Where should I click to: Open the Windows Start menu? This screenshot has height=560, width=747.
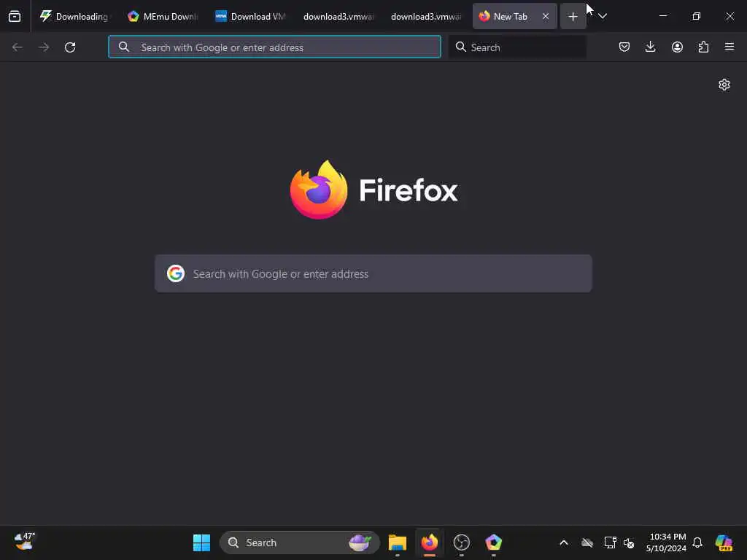pos(201,542)
